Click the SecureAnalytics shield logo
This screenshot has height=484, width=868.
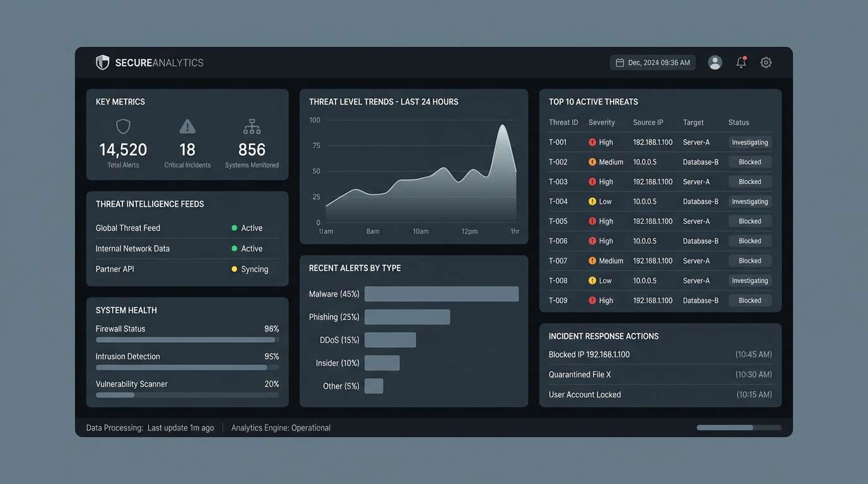coord(103,62)
